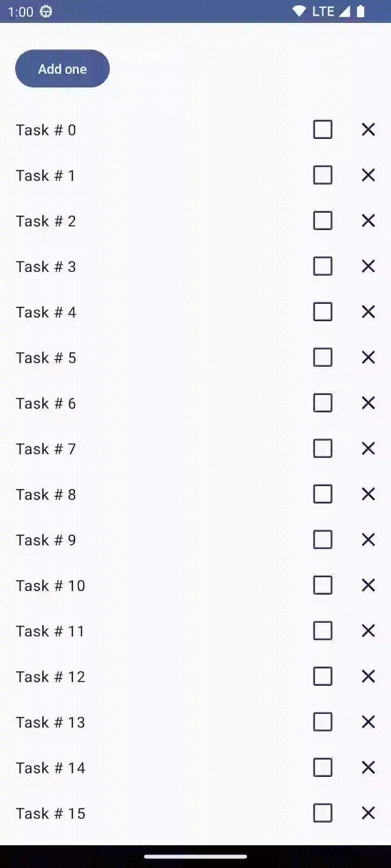391x868 pixels.
Task: Check the checkbox for Task # 1
Action: point(323,175)
